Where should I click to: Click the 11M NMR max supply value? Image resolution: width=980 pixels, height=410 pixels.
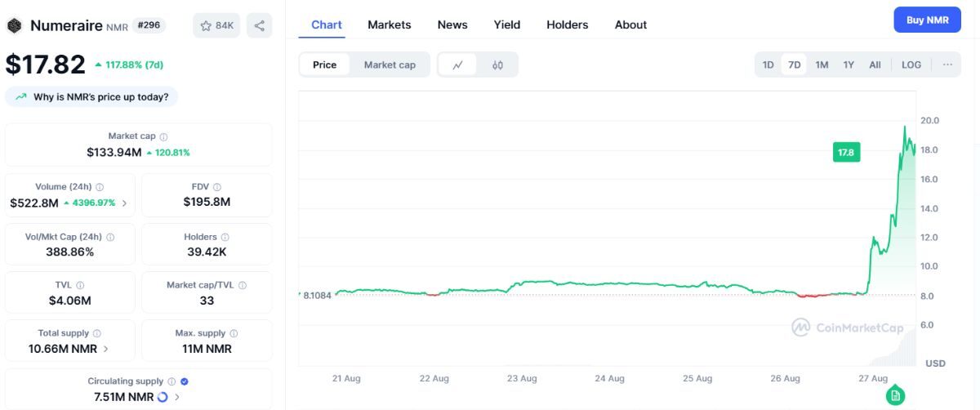(x=207, y=349)
